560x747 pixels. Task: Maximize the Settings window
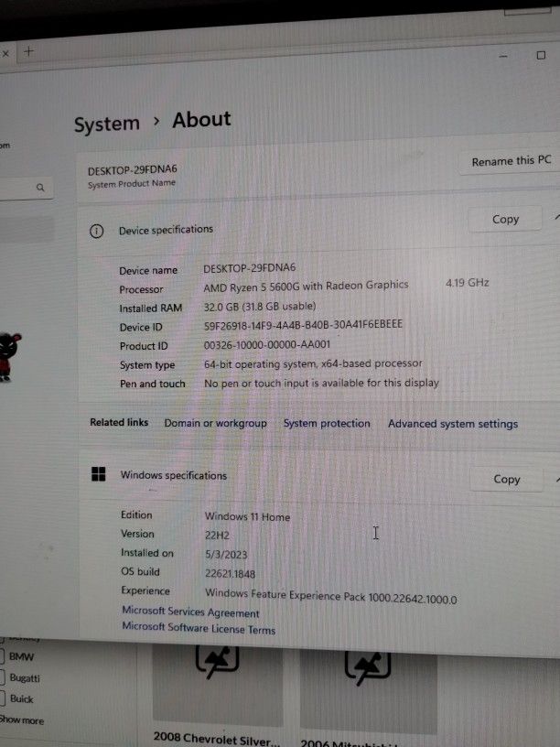tap(541, 55)
